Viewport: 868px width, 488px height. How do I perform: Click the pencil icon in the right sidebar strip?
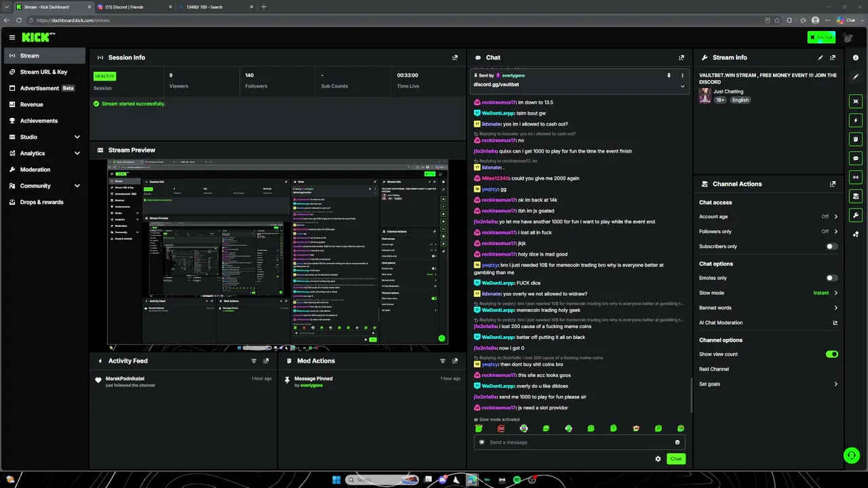856,77
